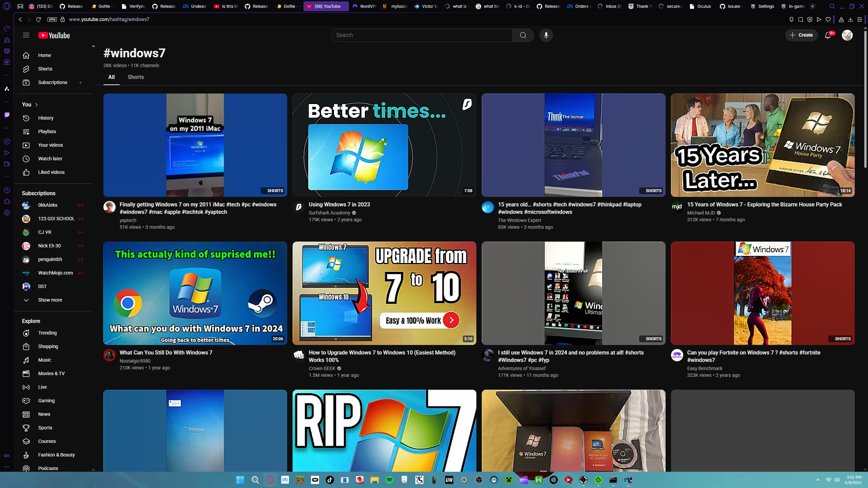Toggle the VPN badge in address bar
The width and height of the screenshot is (868, 488).
(52, 19)
